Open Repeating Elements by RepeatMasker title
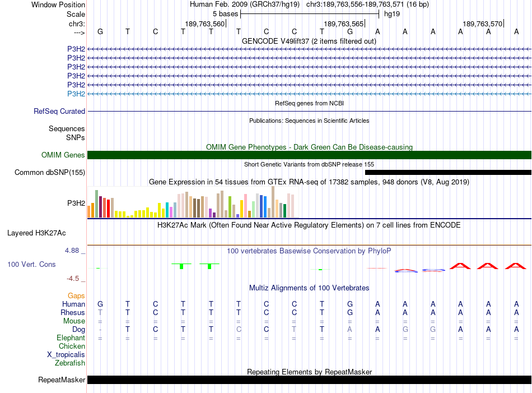The image size is (532, 393). [x=309, y=372]
